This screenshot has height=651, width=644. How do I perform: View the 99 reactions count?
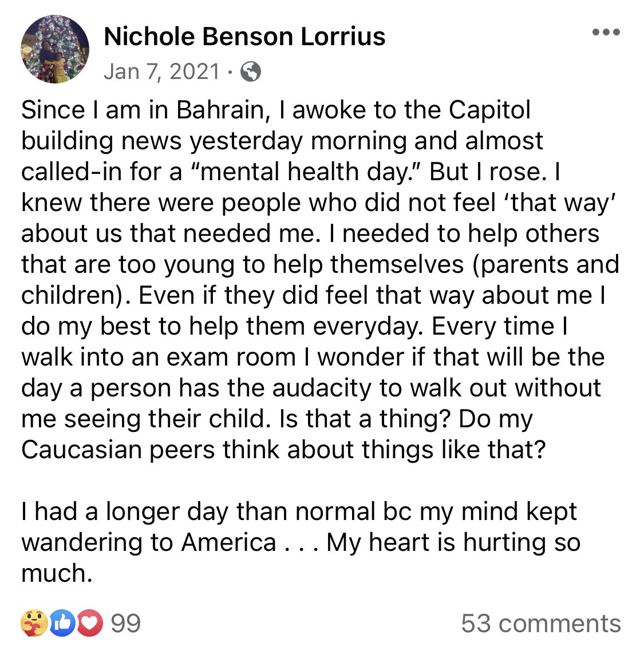[125, 623]
